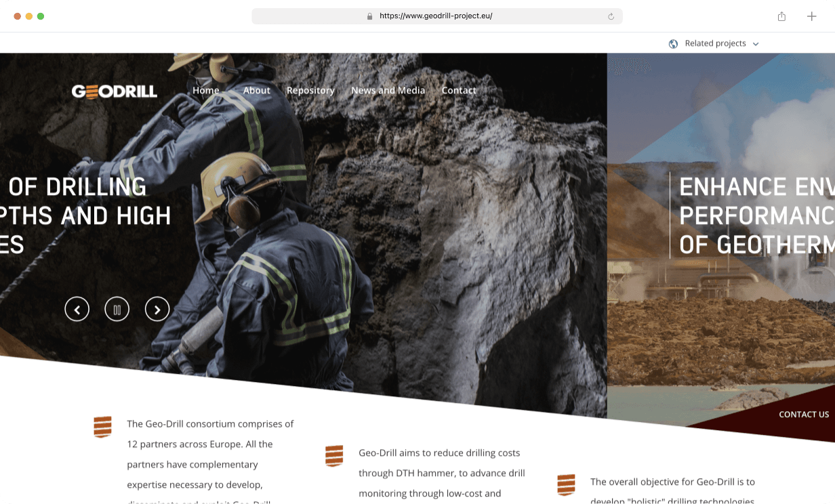This screenshot has width=835, height=504.
Task: Click the drill icon beside consortium paragraph
Action: [102, 427]
